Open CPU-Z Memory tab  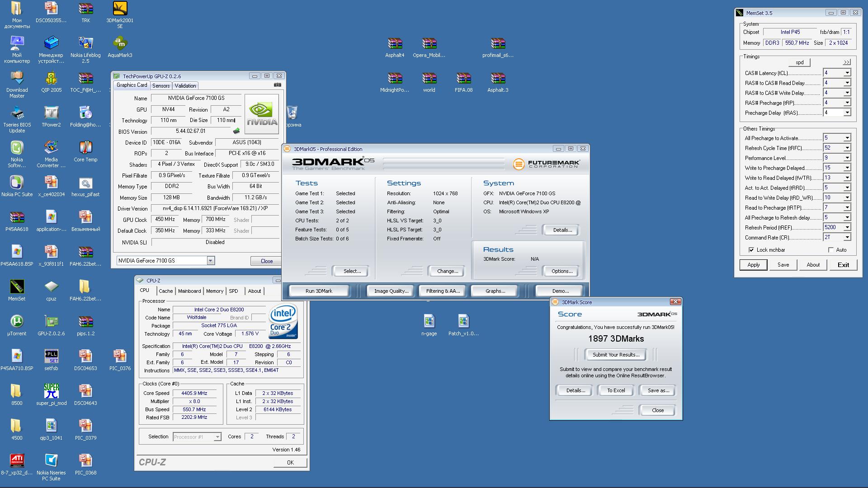(x=215, y=291)
